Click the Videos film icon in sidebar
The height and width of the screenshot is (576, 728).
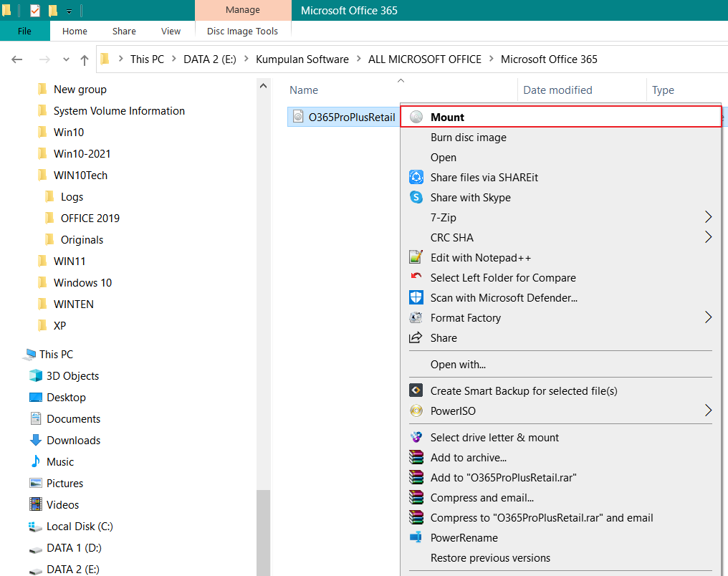(x=36, y=504)
